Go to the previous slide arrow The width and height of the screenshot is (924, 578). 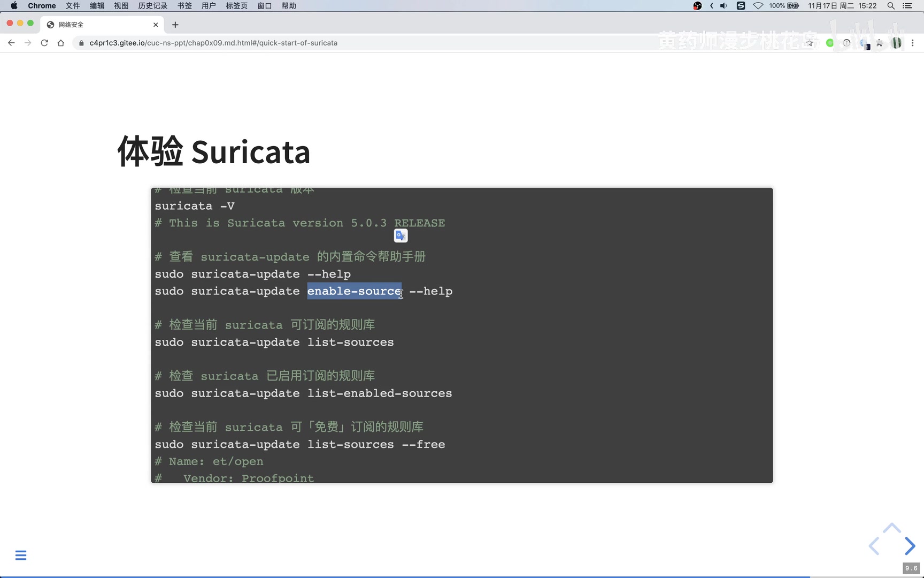(x=874, y=546)
